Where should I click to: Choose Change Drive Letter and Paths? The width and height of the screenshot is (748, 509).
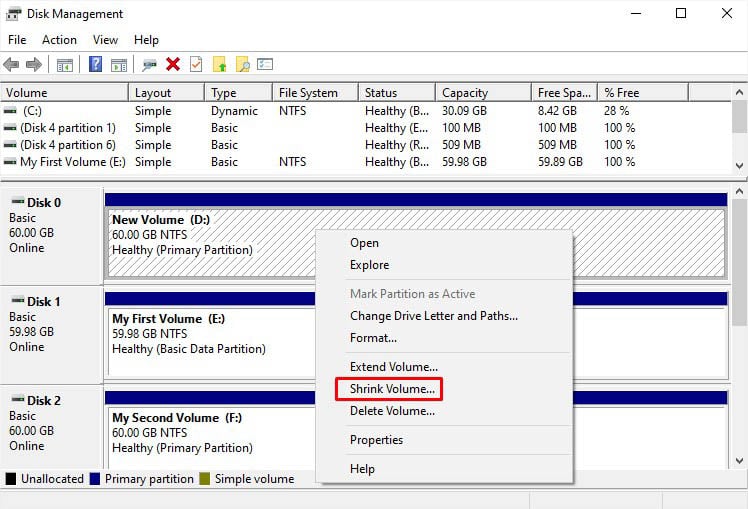pyautogui.click(x=433, y=316)
